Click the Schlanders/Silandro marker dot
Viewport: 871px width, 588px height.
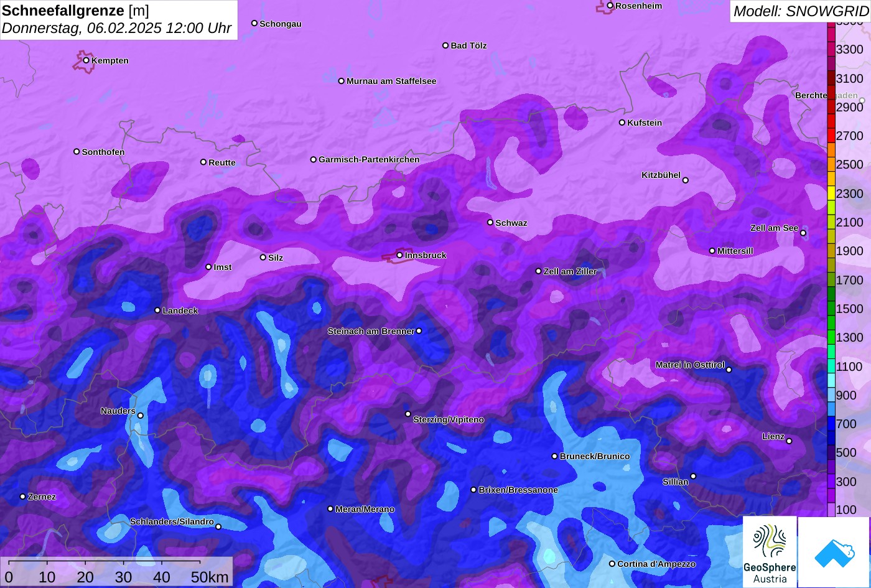coord(218,526)
